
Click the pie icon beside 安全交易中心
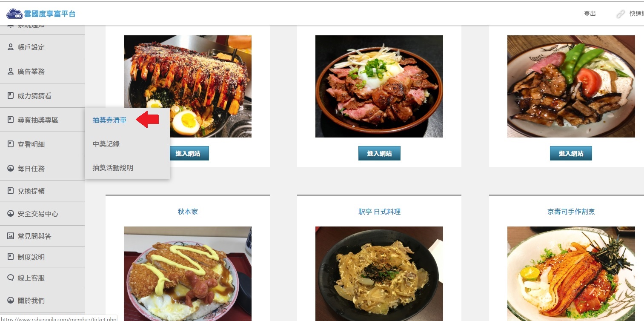(x=11, y=214)
